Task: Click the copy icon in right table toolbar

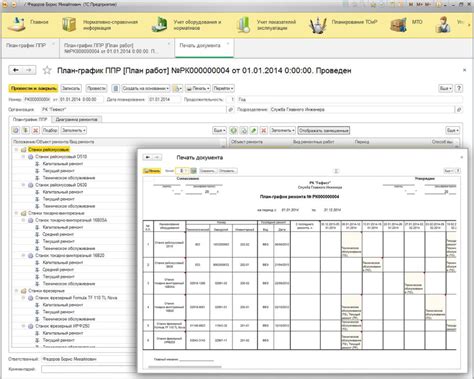Action: tap(243, 130)
